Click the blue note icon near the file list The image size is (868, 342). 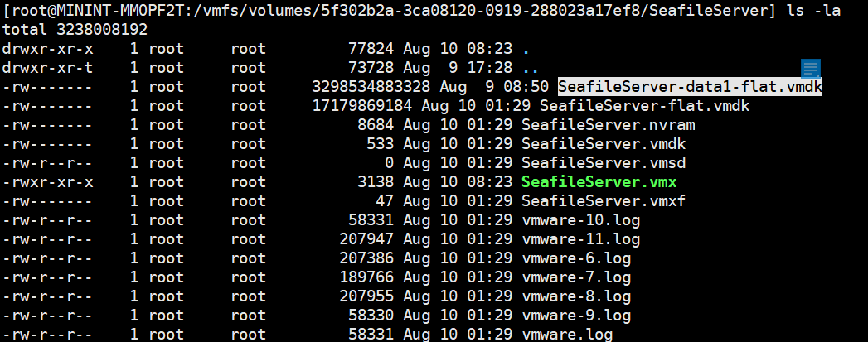[811, 69]
